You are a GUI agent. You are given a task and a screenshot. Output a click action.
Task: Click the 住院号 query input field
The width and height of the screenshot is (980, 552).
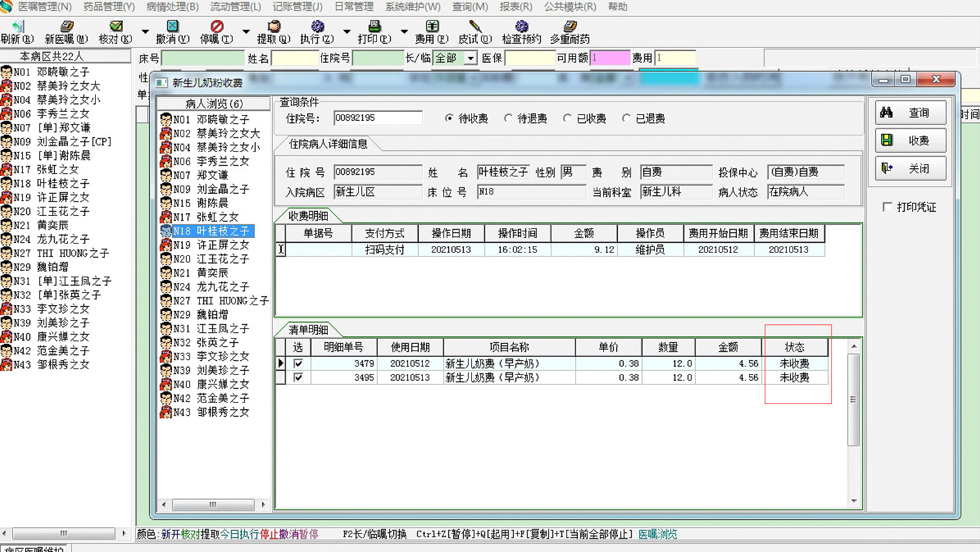point(378,118)
